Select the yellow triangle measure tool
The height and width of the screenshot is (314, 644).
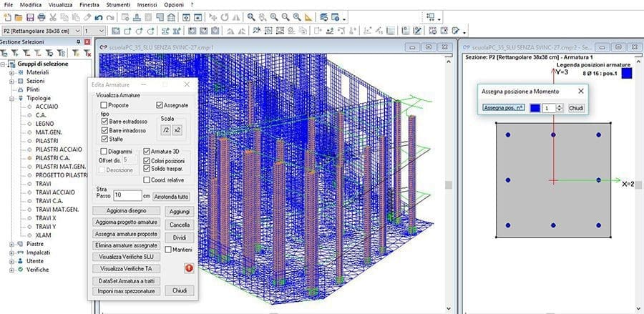[308, 17]
